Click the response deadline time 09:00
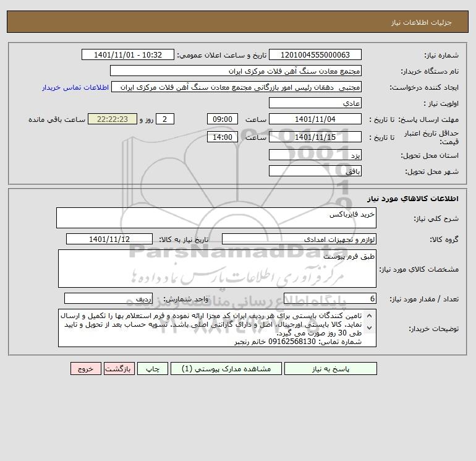The height and width of the screenshot is (461, 476). tap(223, 119)
